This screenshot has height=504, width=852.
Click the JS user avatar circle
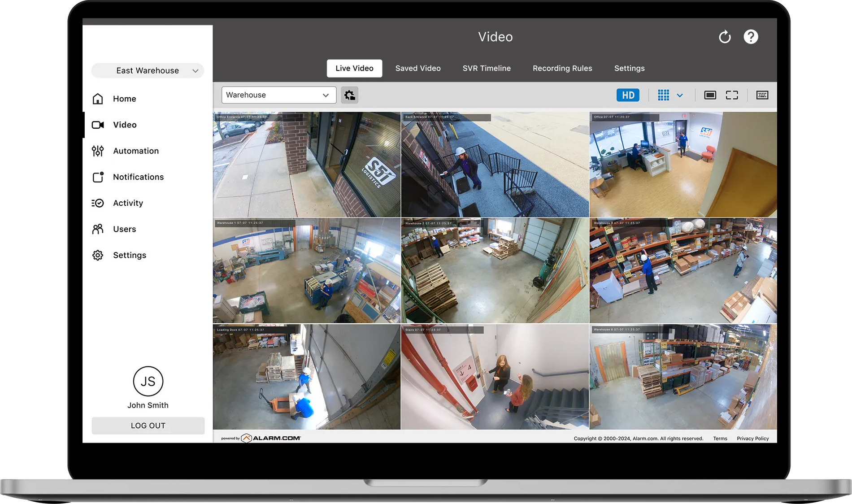(148, 381)
